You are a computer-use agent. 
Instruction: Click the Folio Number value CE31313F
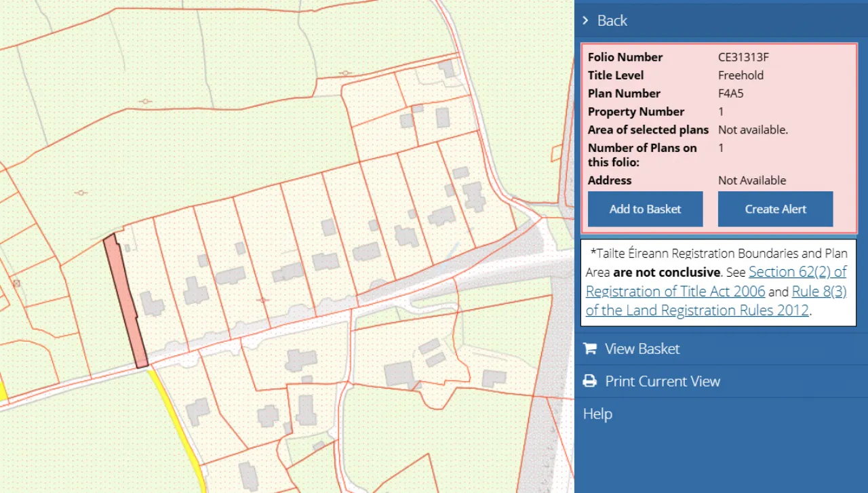tap(743, 57)
